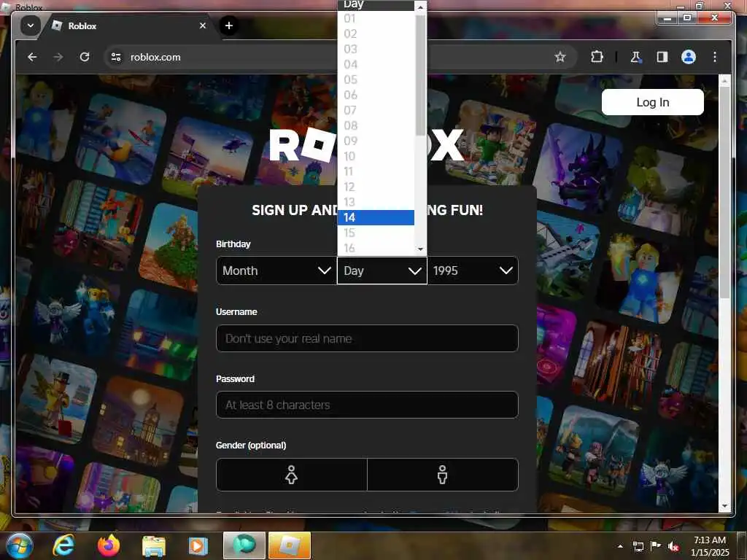This screenshot has height=560, width=747.
Task: Reload the Roblox page
Action: pyautogui.click(x=85, y=57)
